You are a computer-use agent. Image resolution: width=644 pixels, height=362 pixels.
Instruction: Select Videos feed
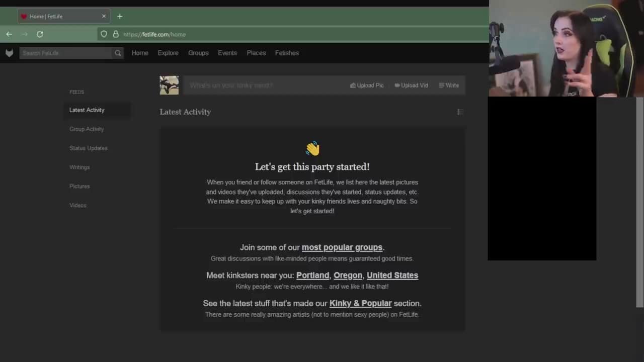(78, 206)
